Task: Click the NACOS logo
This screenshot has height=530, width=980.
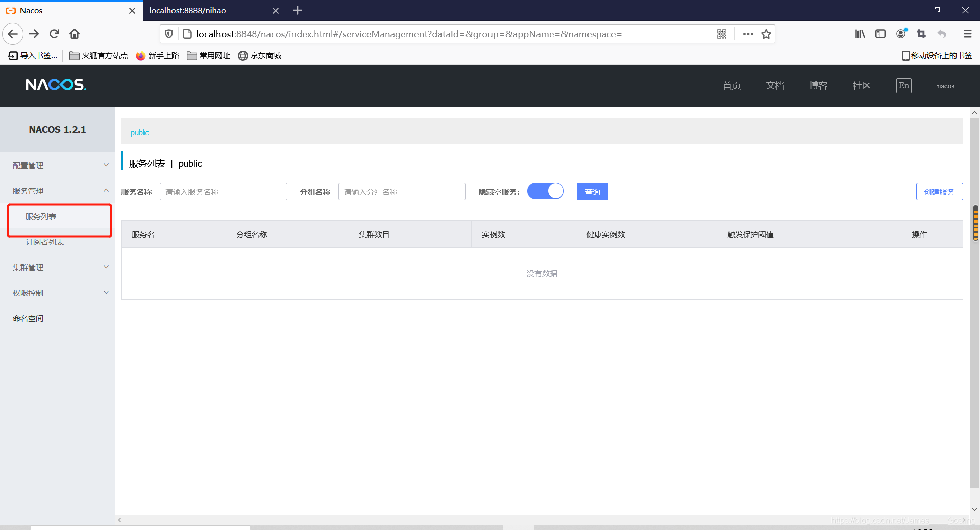Action: click(x=56, y=85)
